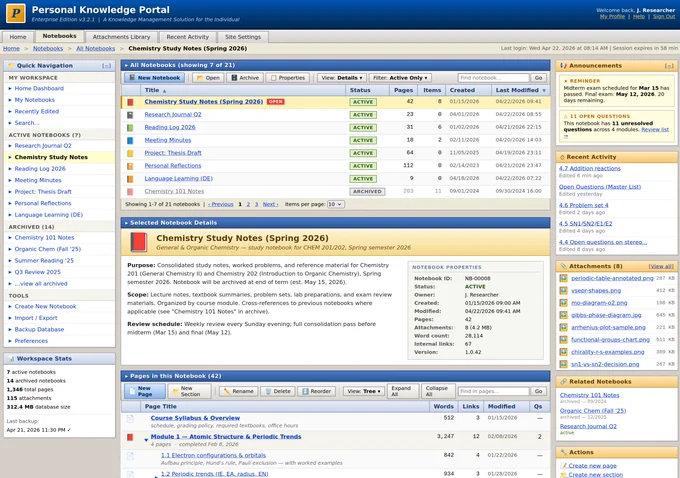Click the green notebook icon for Reading Log 2026
The image size is (680, 478).
pos(130,128)
